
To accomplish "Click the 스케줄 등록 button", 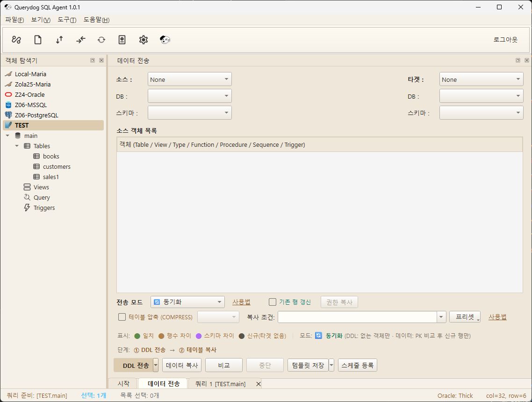I will click(358, 366).
